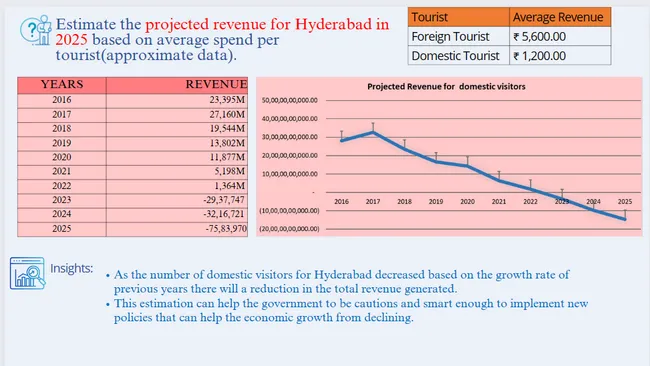Click the 'Domestic Tourist' table cell
The height and width of the screenshot is (366, 650).
pos(458,56)
